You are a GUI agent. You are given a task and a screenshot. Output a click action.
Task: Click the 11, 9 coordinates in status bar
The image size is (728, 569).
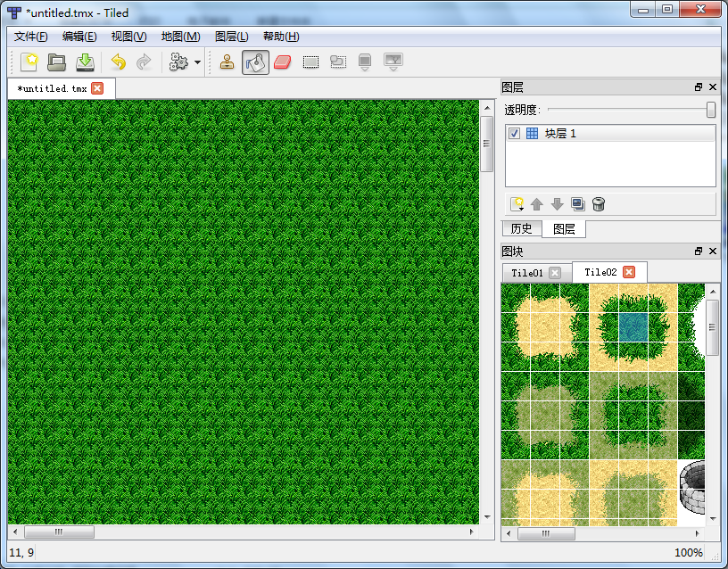(x=21, y=553)
